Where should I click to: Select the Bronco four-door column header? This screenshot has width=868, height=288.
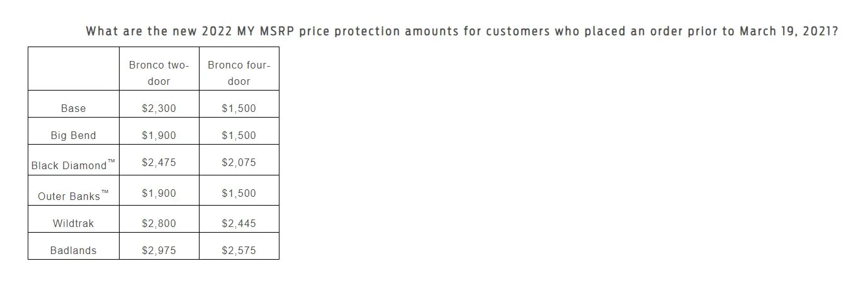(239, 73)
